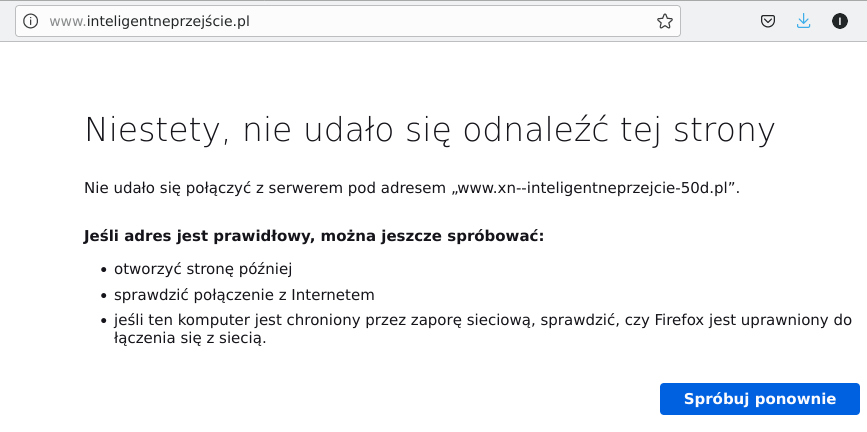Screen dimensions: 867x432
Task: Open the Downloads panel arrow icon
Action: [803, 21]
